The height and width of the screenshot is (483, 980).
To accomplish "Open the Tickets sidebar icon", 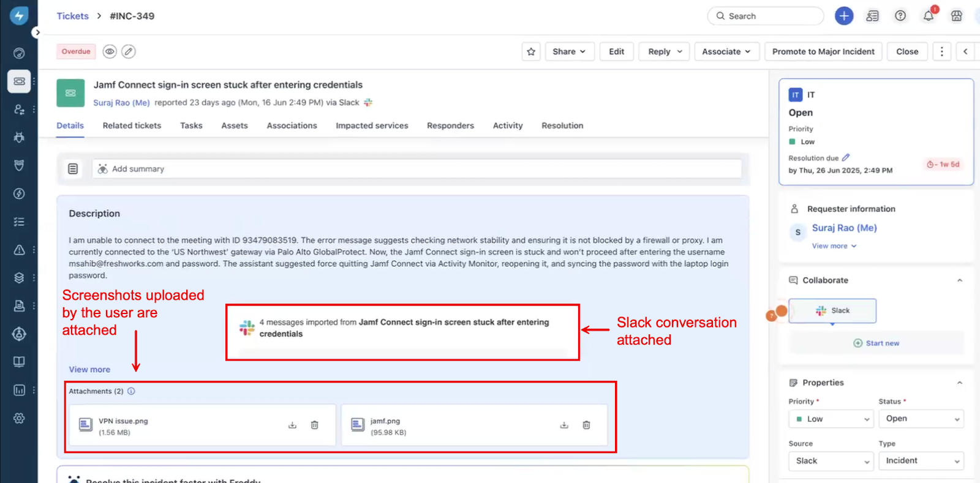I will (19, 81).
